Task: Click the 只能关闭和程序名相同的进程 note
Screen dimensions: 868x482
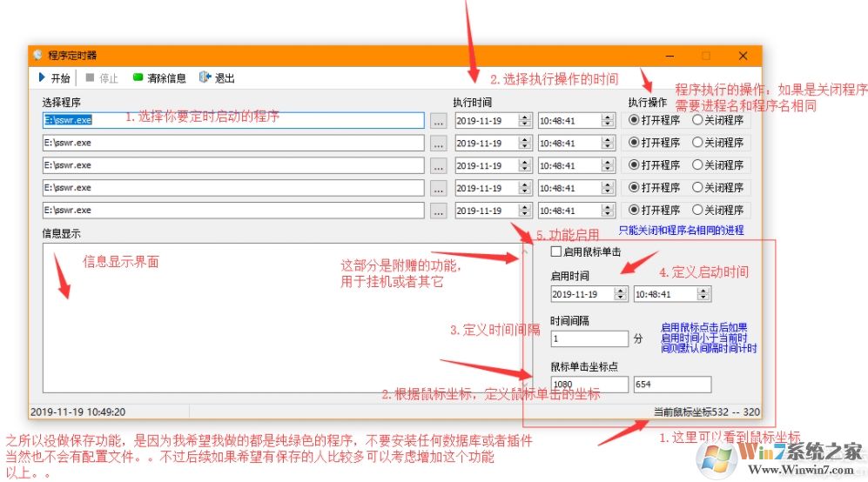Action: point(681,231)
